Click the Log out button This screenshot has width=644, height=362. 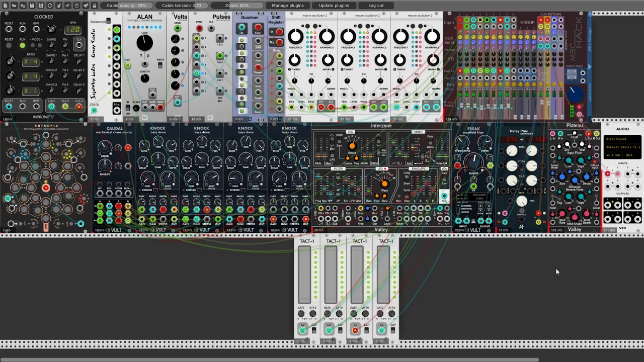point(376,6)
